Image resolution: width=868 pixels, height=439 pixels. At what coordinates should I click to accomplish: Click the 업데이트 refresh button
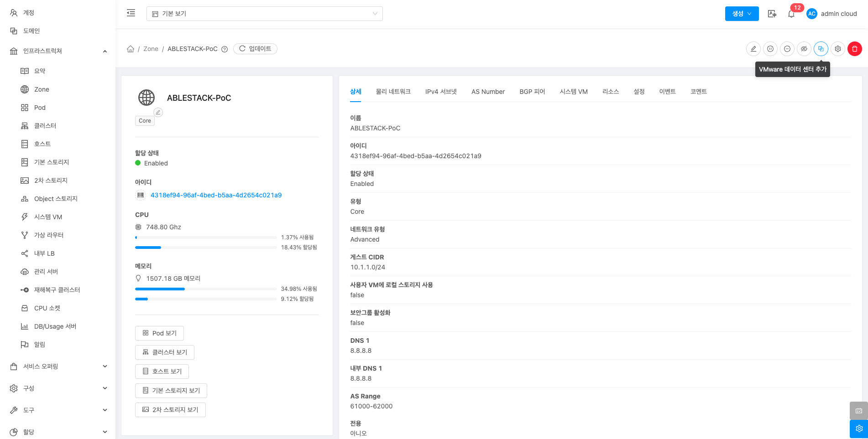click(255, 49)
